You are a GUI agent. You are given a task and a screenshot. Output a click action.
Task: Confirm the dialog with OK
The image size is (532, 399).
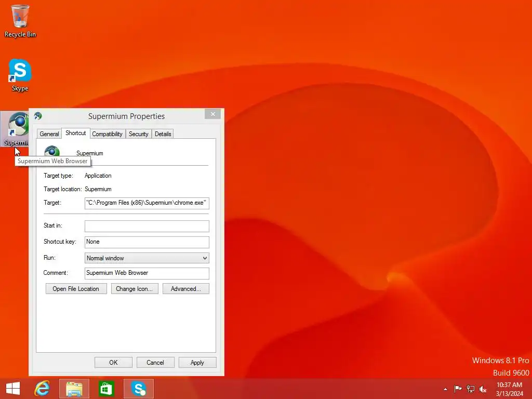tap(113, 362)
